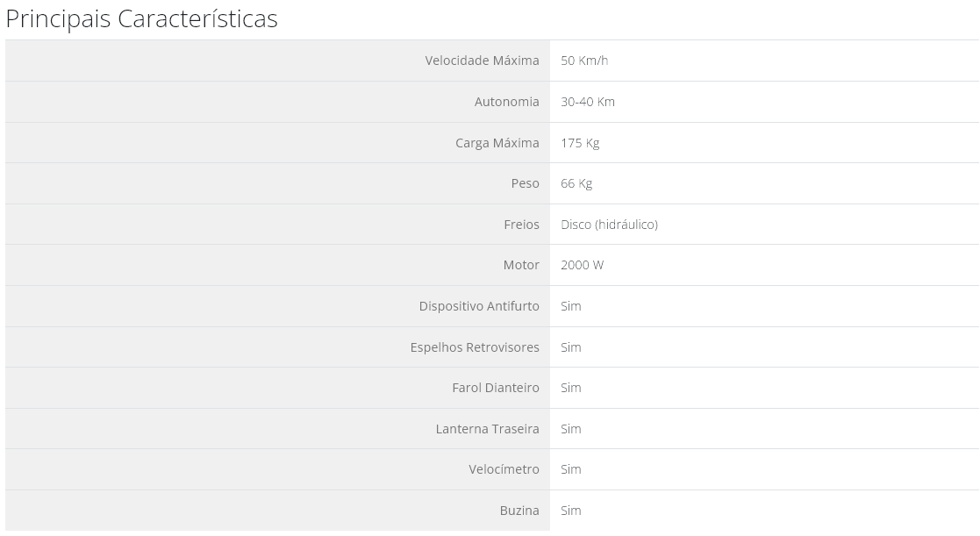Image resolution: width=980 pixels, height=536 pixels.
Task: Select the Carga Máxima label
Action: 497,143
